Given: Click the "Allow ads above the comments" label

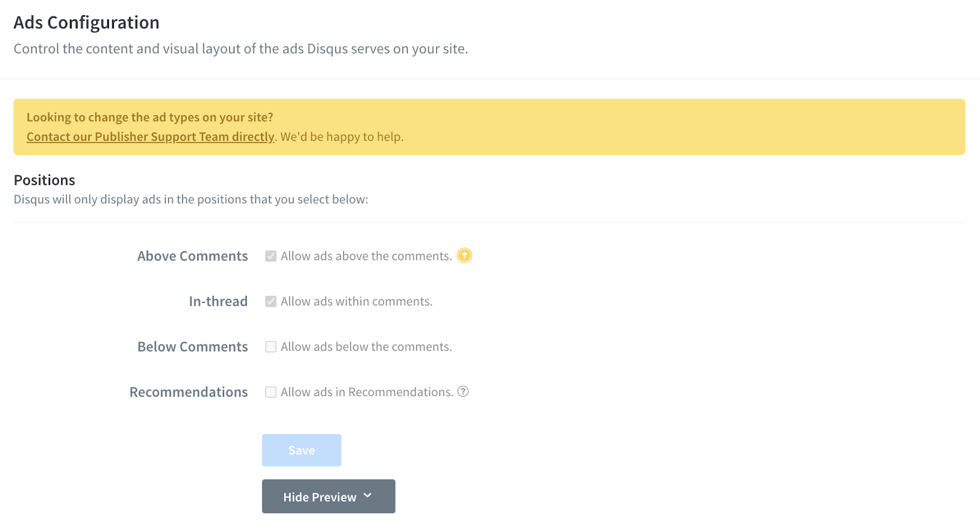Looking at the screenshot, I should 366,256.
